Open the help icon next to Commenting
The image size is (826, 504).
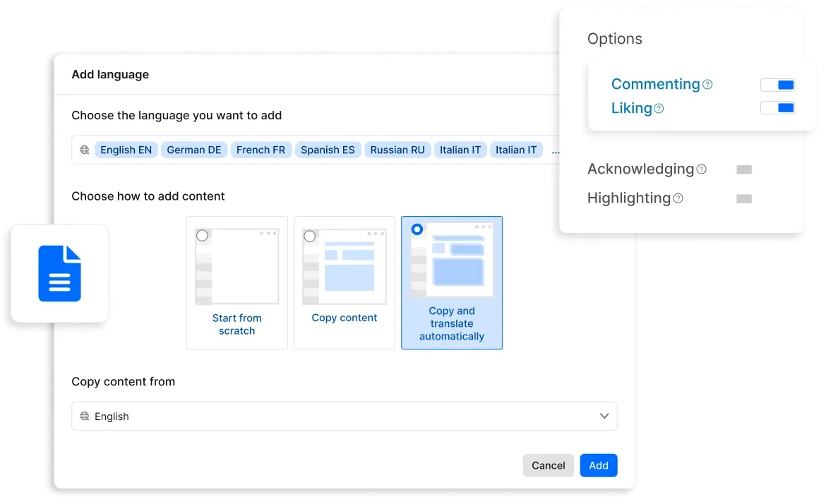point(708,84)
